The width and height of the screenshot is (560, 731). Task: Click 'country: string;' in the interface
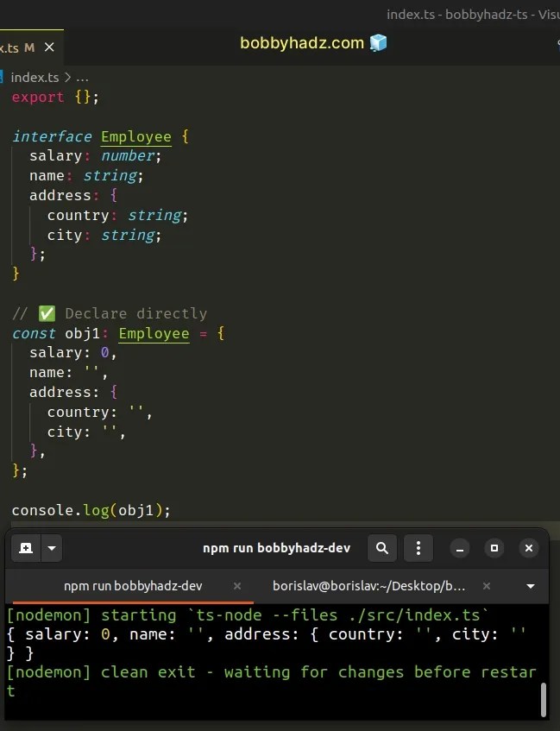117,216
